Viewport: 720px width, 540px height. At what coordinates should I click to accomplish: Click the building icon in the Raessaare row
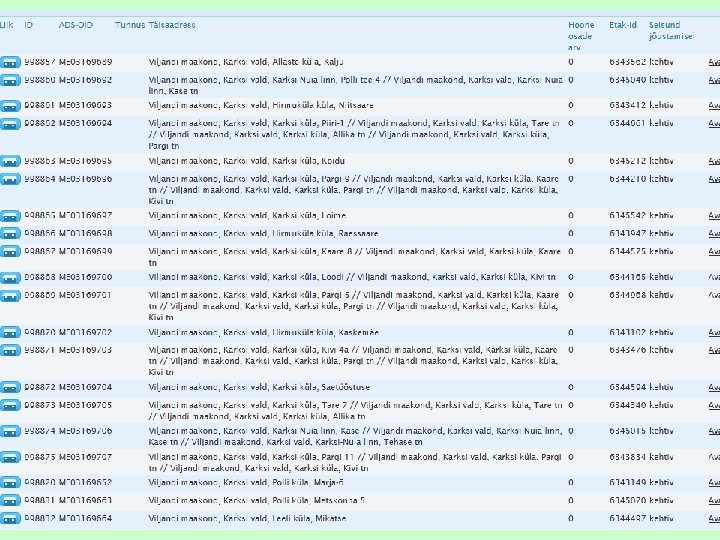pyautogui.click(x=10, y=234)
